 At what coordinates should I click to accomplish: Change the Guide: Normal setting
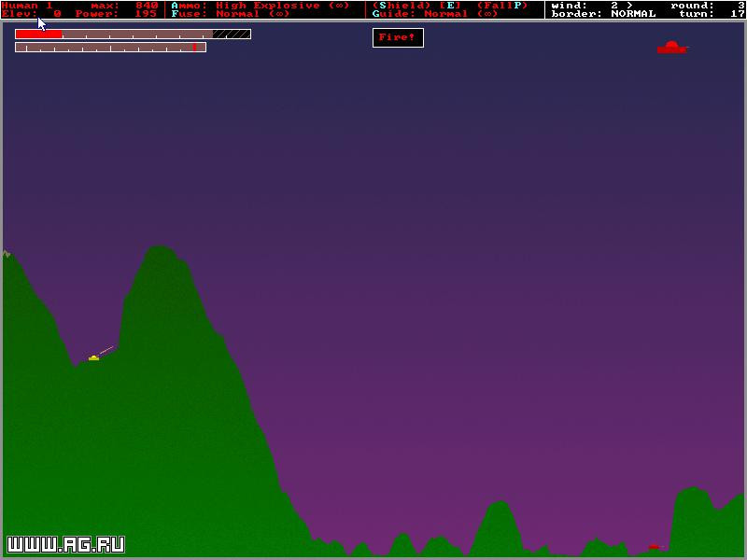435,14
